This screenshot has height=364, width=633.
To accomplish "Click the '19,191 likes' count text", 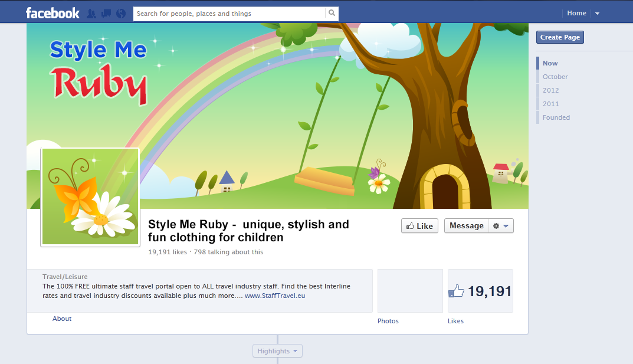I will [x=168, y=252].
